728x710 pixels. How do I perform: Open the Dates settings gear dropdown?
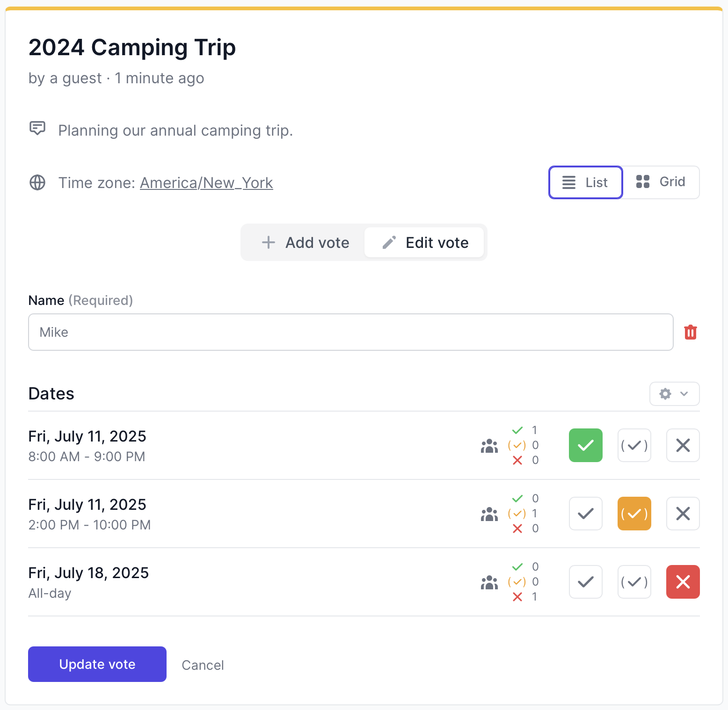[665, 394]
